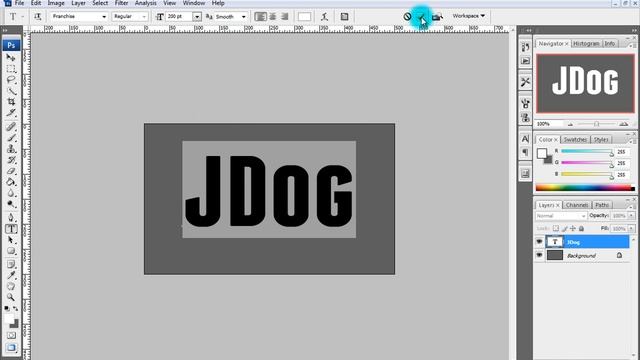Cancel the current text edits
Viewport: 640px width, 360px height.
click(407, 17)
